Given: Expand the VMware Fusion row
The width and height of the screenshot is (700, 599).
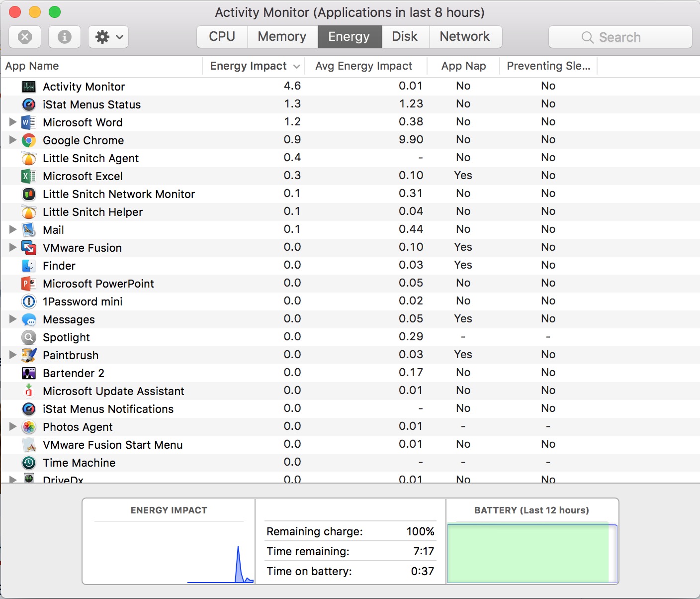Looking at the screenshot, I should (x=13, y=247).
